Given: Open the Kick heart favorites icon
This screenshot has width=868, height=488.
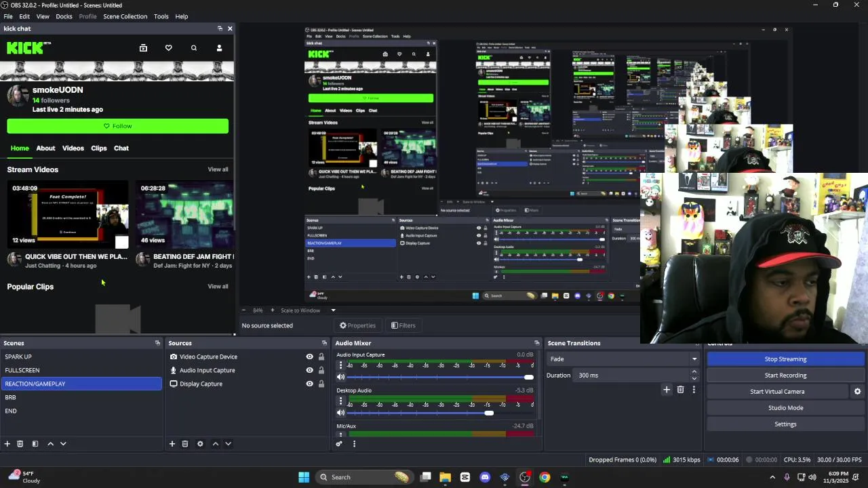Looking at the screenshot, I should coord(169,48).
